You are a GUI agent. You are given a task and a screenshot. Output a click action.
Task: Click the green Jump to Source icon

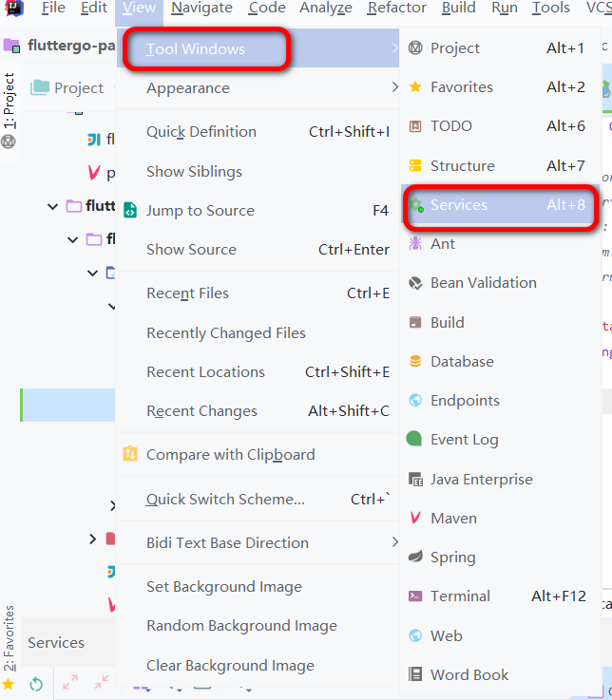point(130,210)
